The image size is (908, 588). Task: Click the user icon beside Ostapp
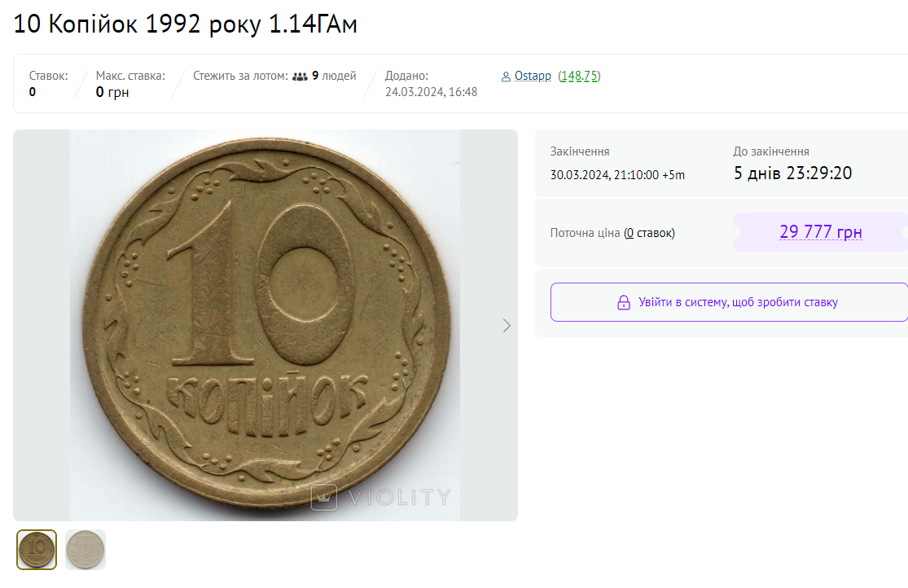507,77
